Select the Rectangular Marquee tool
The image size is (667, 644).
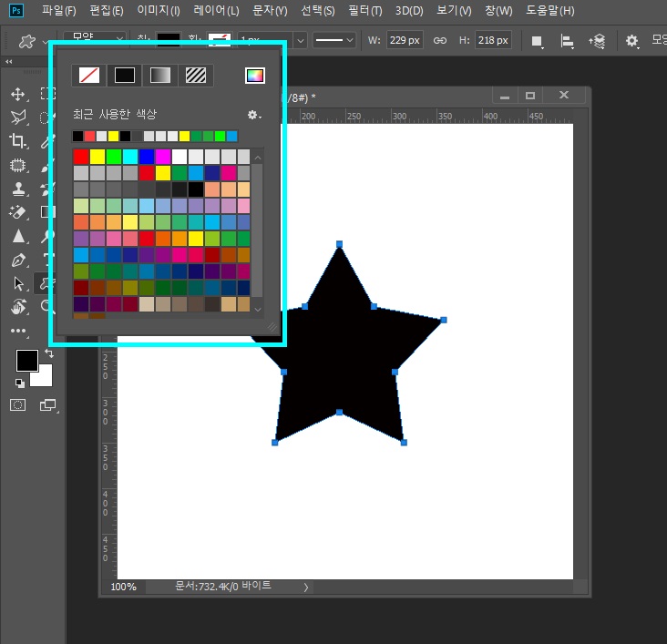[46, 94]
